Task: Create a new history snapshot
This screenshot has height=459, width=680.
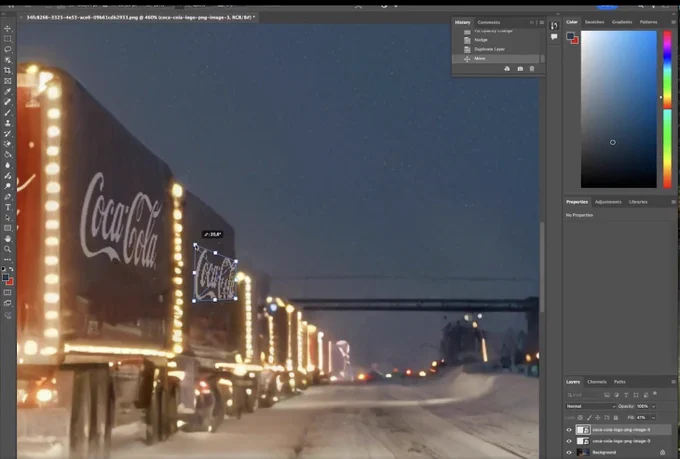Action: (520, 69)
